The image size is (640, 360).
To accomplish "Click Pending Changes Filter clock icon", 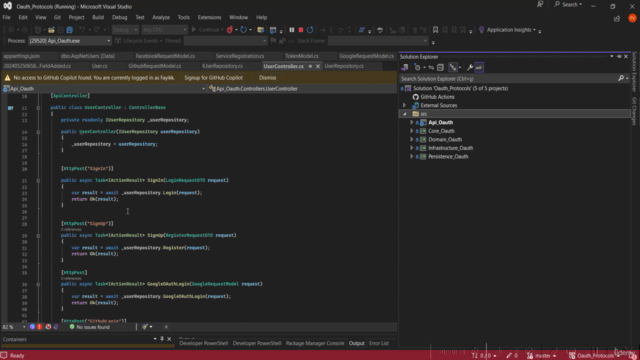I will click(417, 67).
